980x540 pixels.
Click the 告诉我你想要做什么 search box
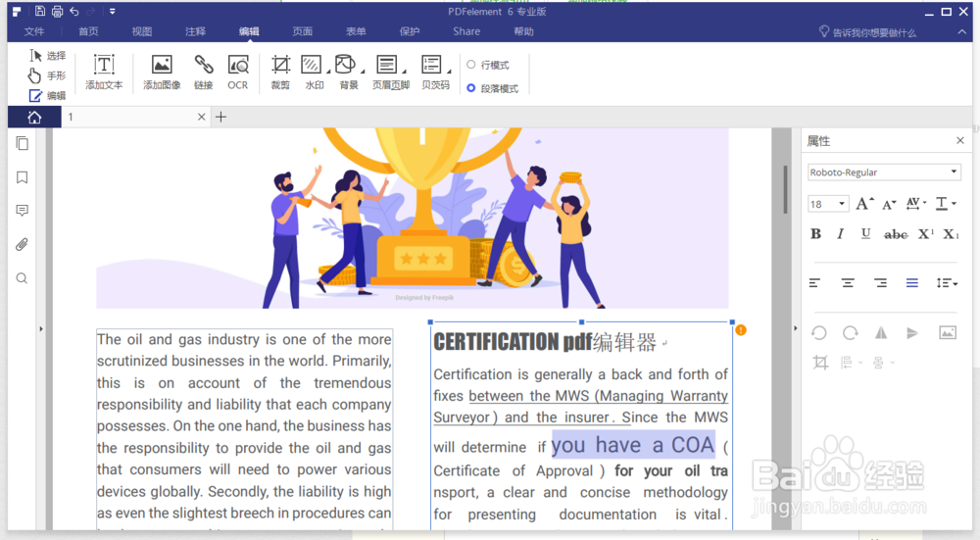868,32
